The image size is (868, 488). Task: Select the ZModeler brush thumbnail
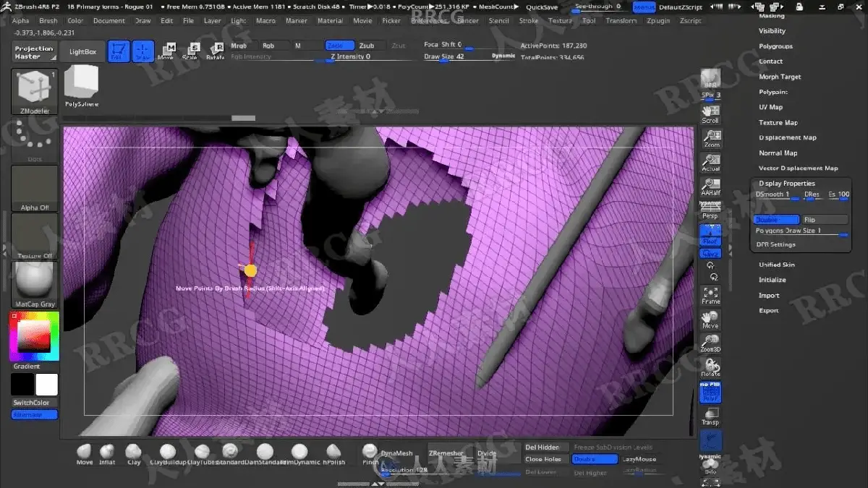pos(35,92)
